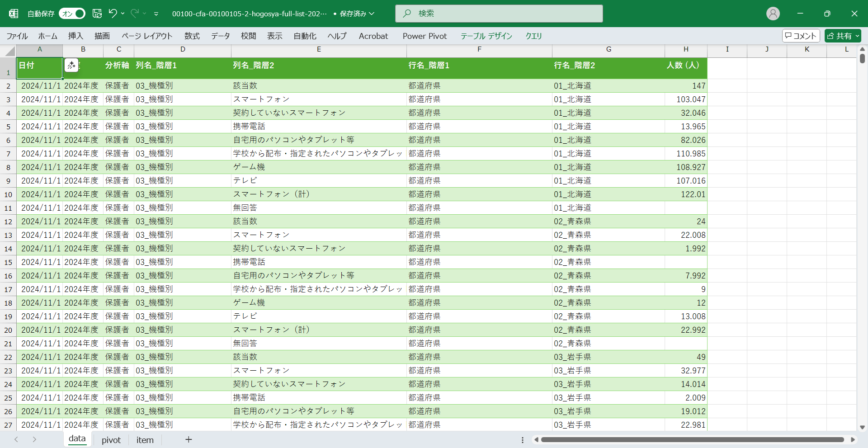Click the コメント comments button
Screen dimensions: 868x448
pos(801,36)
